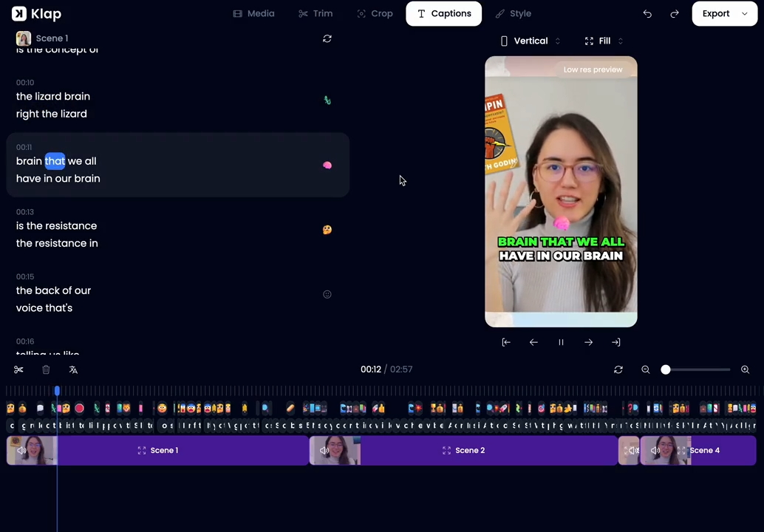Image resolution: width=764 pixels, height=532 pixels.
Task: Select the highlighted word 'that' in caption
Action: click(x=55, y=161)
